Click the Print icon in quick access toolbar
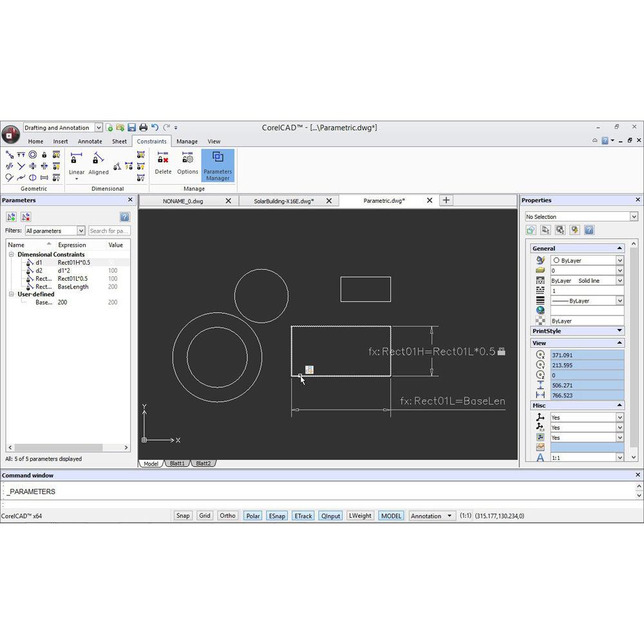The image size is (644, 644). (143, 128)
